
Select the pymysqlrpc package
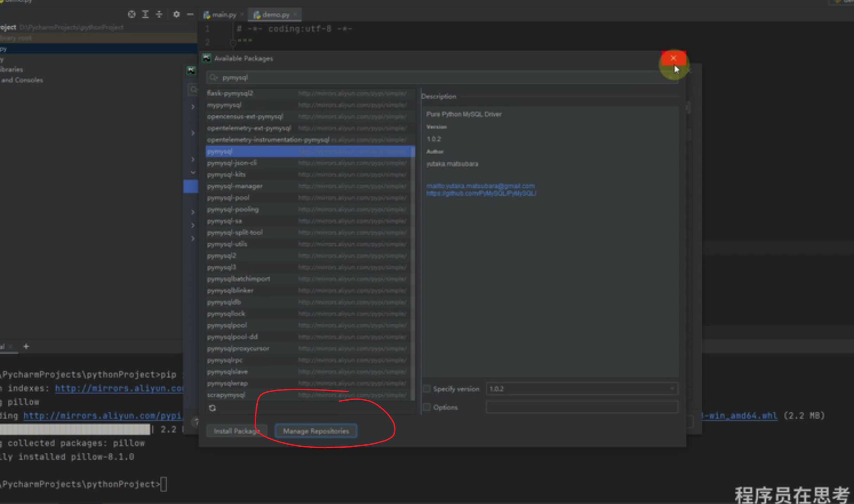click(x=308, y=360)
